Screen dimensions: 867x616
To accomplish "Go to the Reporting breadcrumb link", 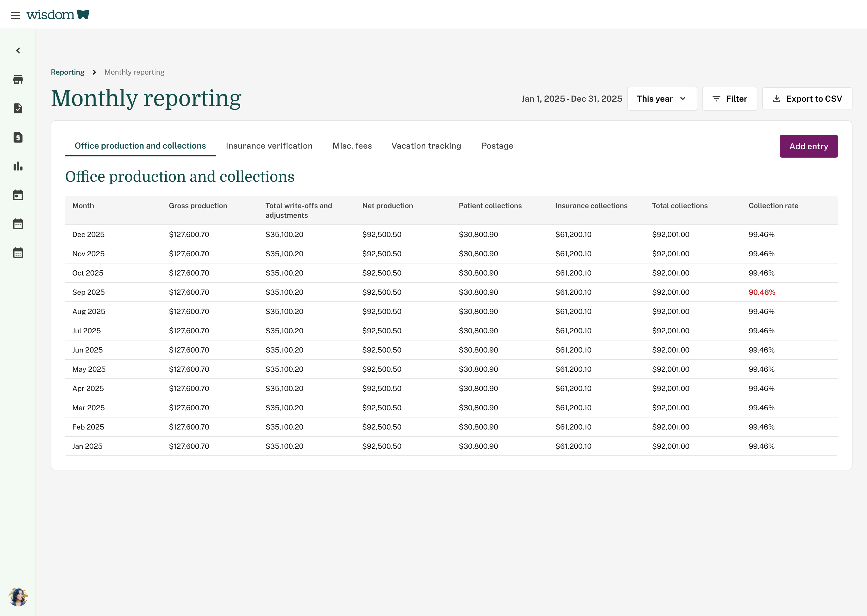I will 67,72.
